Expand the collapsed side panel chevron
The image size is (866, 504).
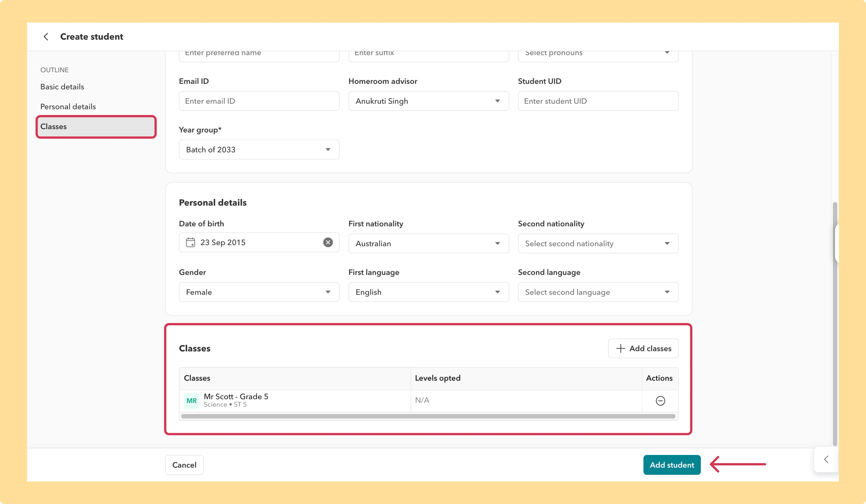[x=826, y=459]
